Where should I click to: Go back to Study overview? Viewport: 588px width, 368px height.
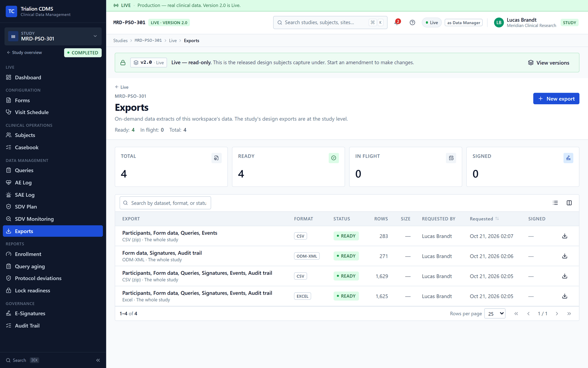tap(24, 52)
